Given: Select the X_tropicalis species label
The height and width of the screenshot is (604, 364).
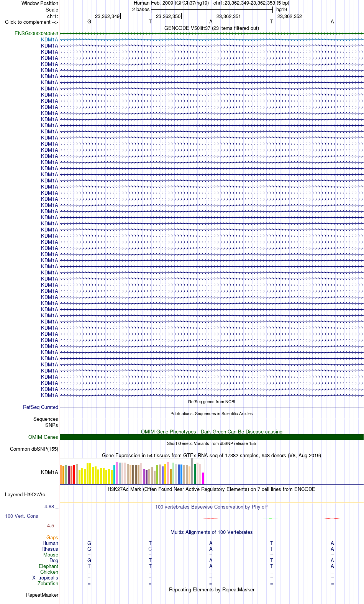Looking at the screenshot, I should (x=45, y=578).
